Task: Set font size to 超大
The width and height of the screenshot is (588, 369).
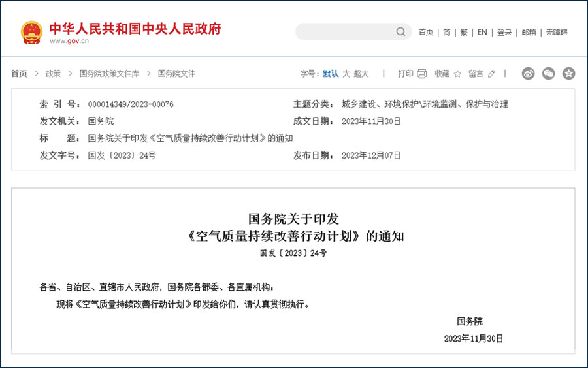Action: [361, 74]
